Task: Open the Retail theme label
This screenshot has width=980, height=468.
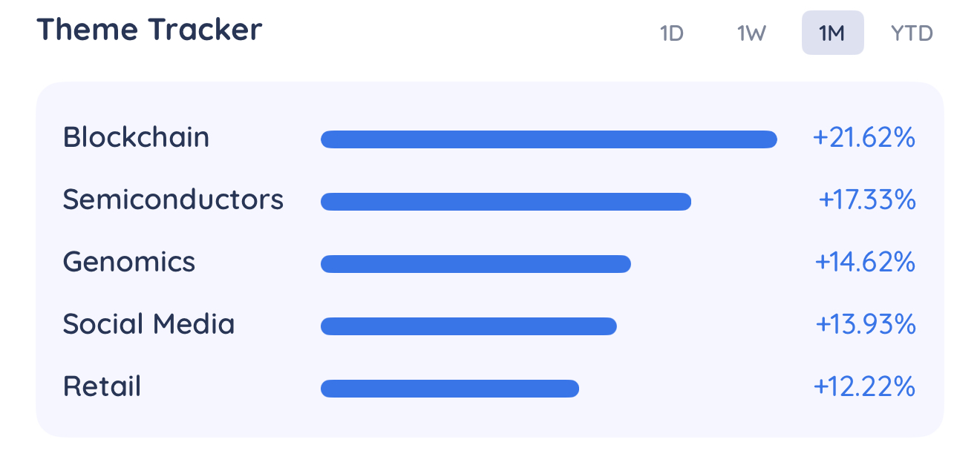Action: point(102,386)
